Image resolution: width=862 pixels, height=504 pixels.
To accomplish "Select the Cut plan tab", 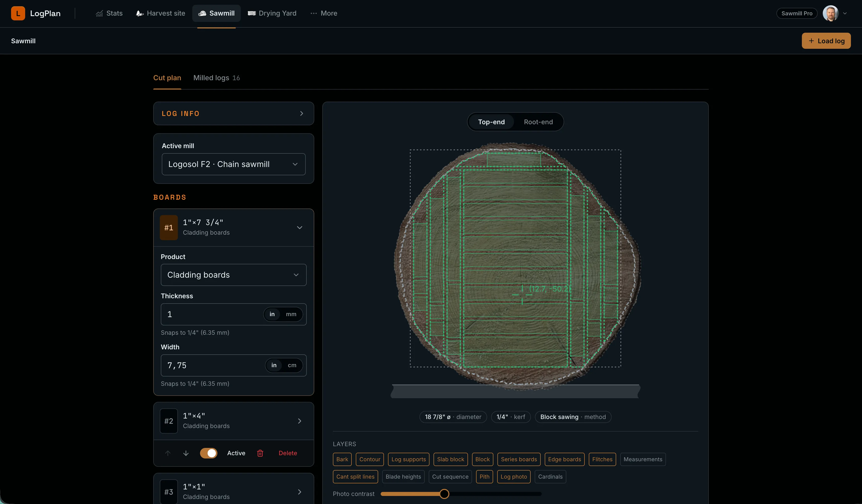I will (167, 78).
